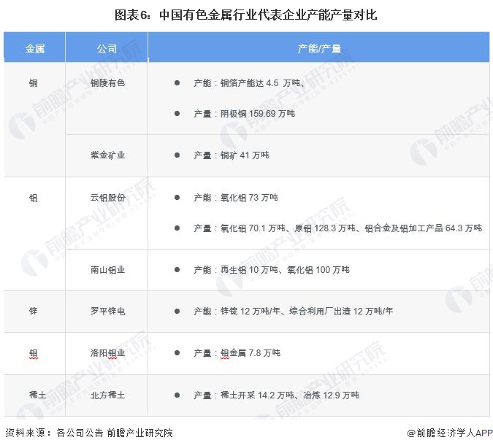493x448 pixels.
Task: Click the 南山铝业 company cell
Action: coord(107,269)
